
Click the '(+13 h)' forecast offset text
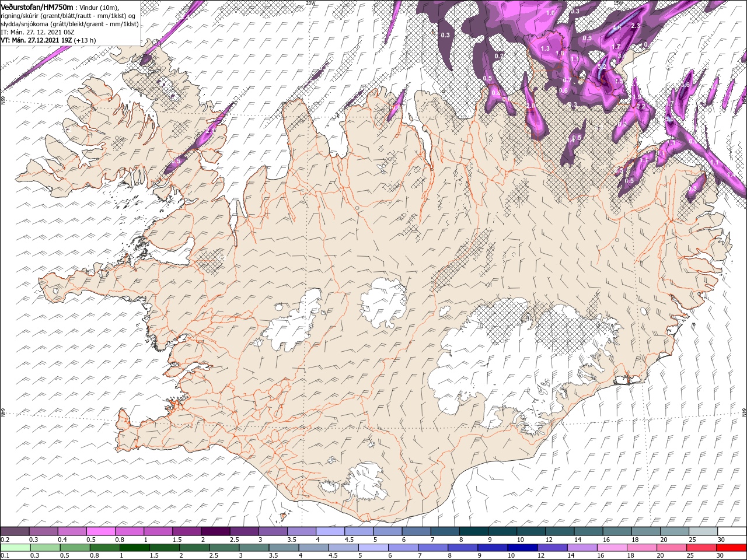(x=85, y=40)
